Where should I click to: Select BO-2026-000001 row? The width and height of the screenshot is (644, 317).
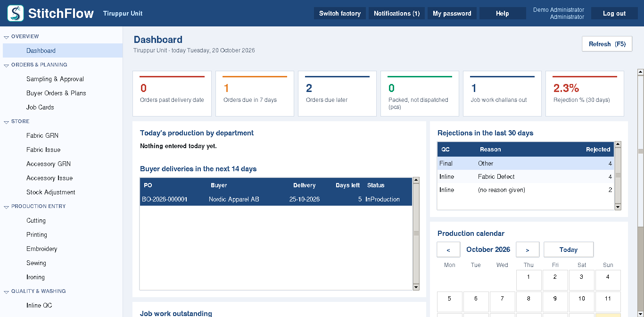(276, 199)
